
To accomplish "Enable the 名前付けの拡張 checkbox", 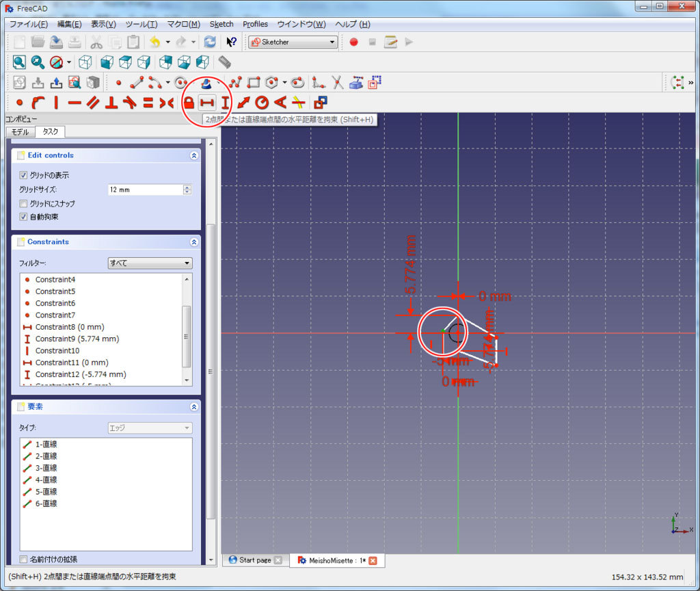I will coord(23,560).
